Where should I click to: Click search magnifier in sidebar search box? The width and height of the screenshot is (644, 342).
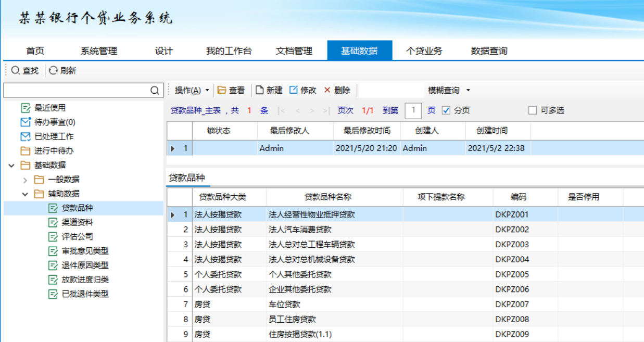(155, 91)
